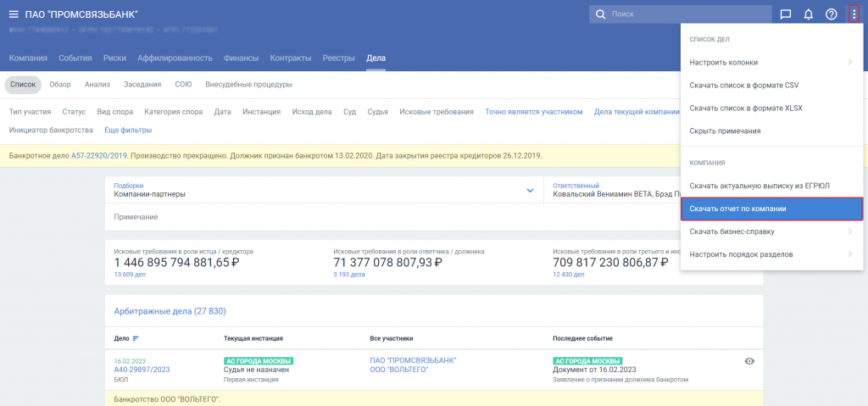Click the Последнее событие column header
Viewport: 868px width, 406px height.
(582, 338)
